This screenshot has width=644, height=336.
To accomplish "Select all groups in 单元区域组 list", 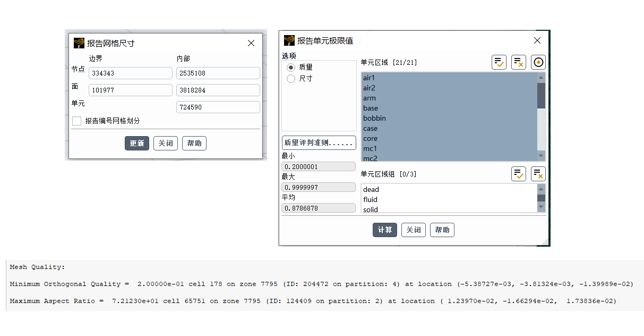I will [518, 174].
